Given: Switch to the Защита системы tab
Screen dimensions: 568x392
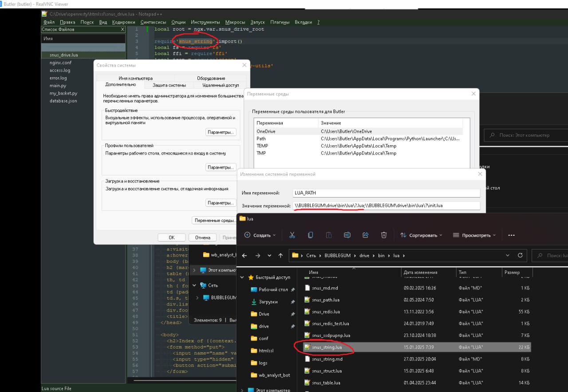Looking at the screenshot, I should (169, 85).
